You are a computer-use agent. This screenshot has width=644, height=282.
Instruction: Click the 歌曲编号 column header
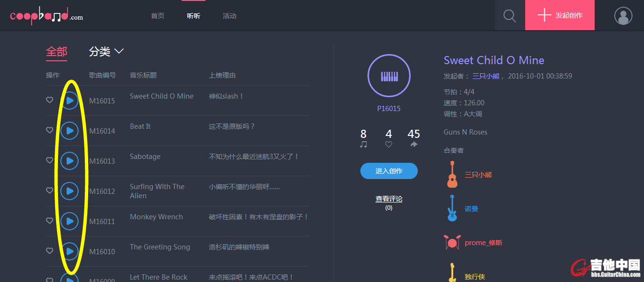[103, 75]
